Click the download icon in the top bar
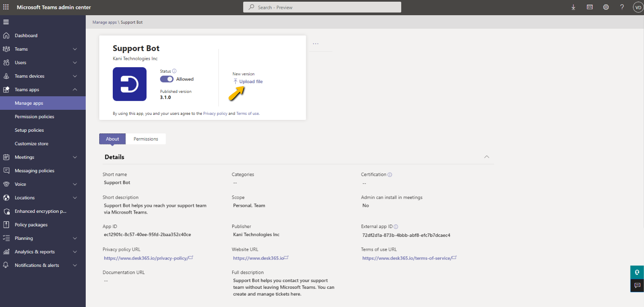 [573, 7]
